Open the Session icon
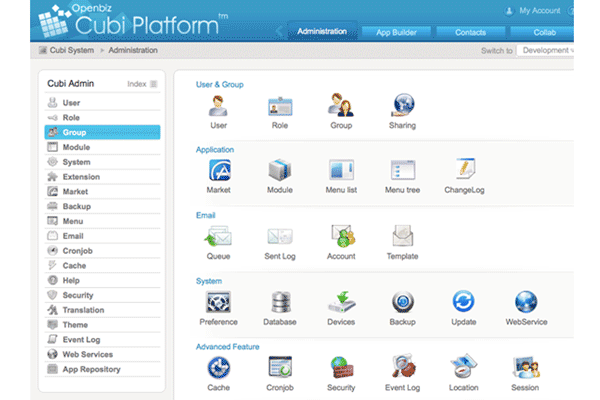Screen dimensions: 600x400 526,367
